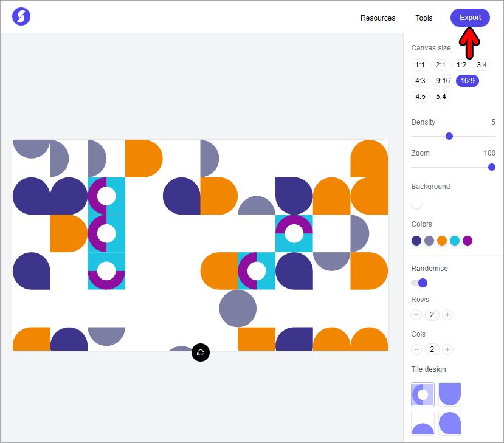Disable the Randomise toggle
The height and width of the screenshot is (443, 504).
pyautogui.click(x=419, y=283)
